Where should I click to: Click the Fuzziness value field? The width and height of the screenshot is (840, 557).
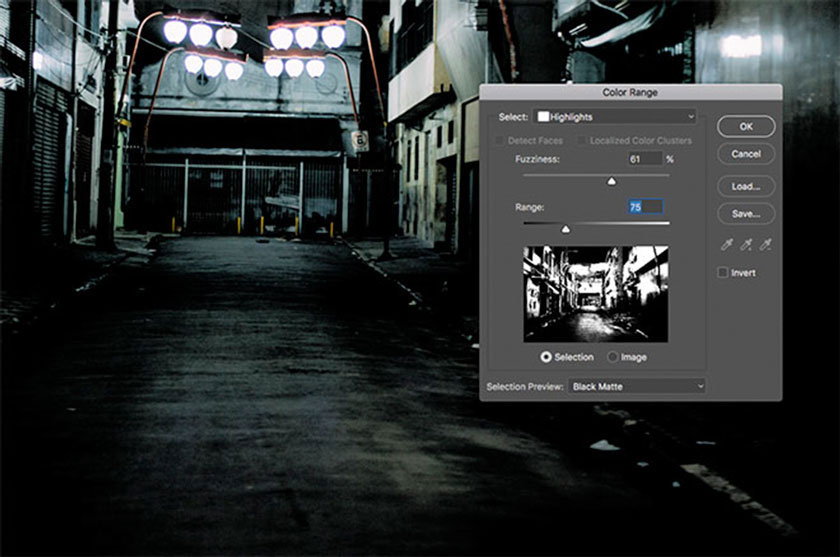(645, 159)
